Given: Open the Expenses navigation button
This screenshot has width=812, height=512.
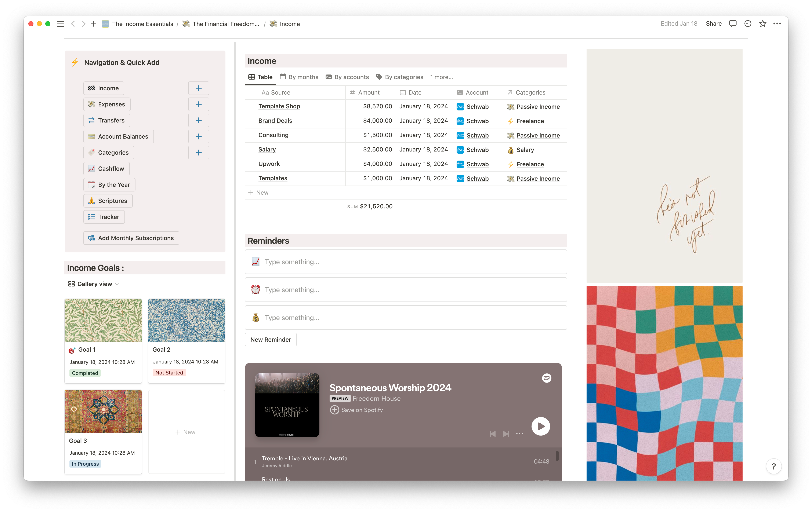Looking at the screenshot, I should [107, 105].
